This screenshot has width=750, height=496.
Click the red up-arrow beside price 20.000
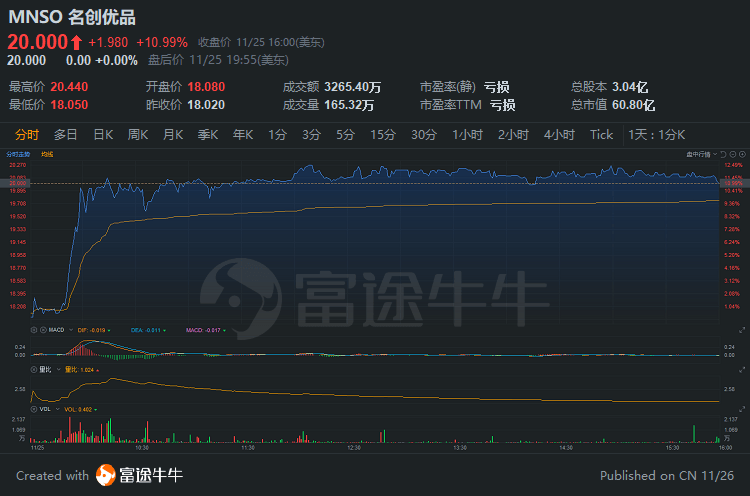click(x=77, y=42)
